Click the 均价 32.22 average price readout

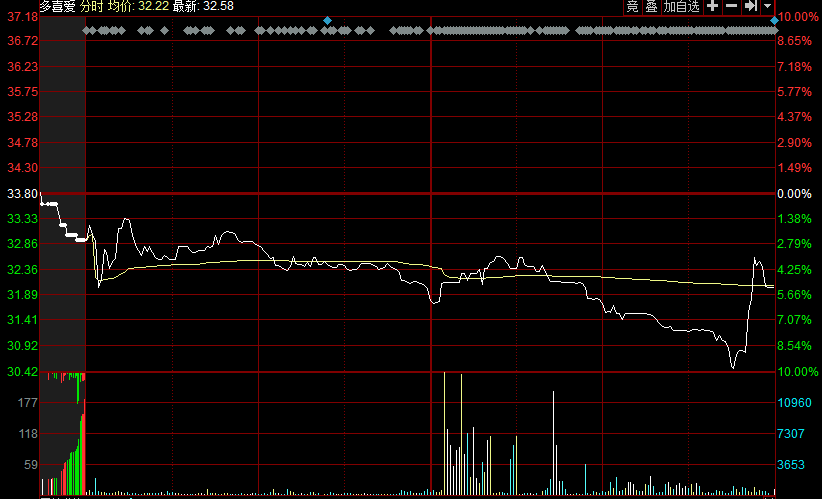coord(136,6)
